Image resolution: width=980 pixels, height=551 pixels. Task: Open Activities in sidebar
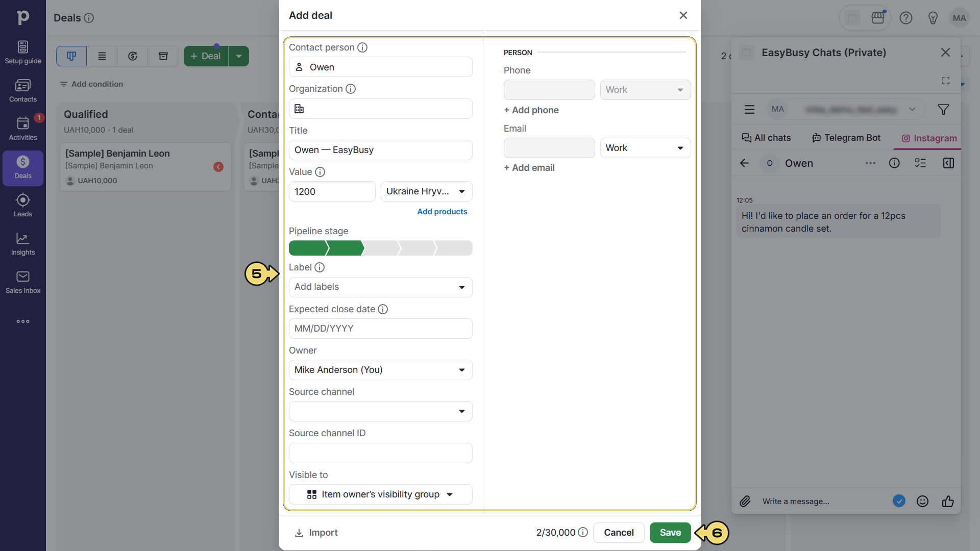point(23,129)
